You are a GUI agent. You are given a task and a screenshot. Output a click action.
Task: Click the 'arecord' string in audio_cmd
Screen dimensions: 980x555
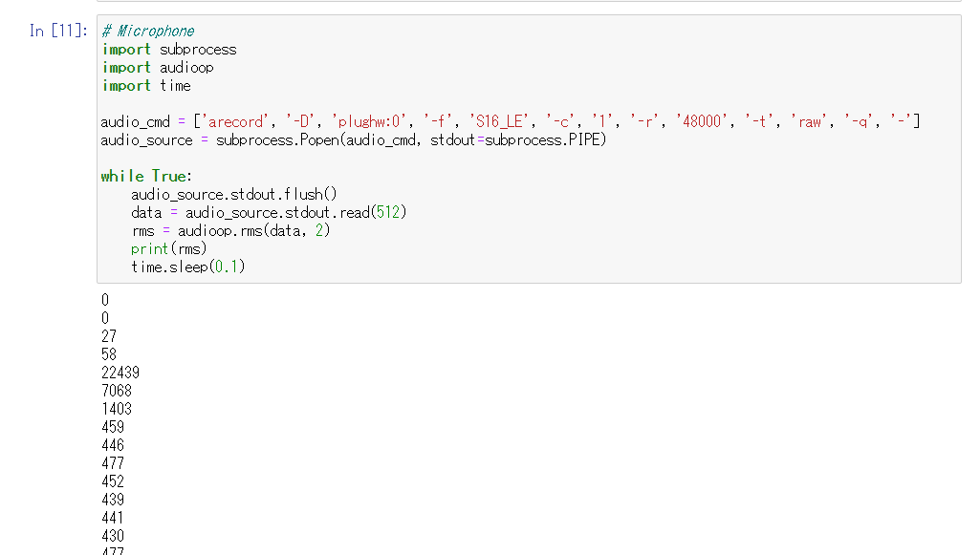(234, 121)
